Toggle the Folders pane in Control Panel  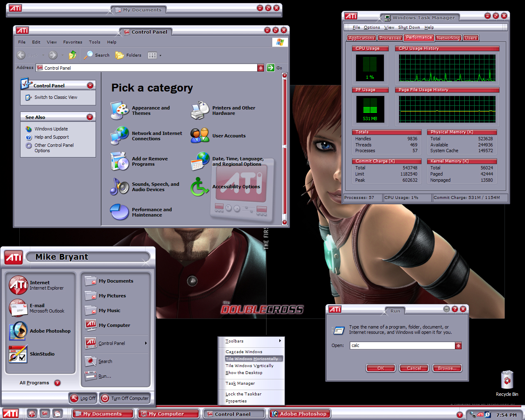[128, 55]
